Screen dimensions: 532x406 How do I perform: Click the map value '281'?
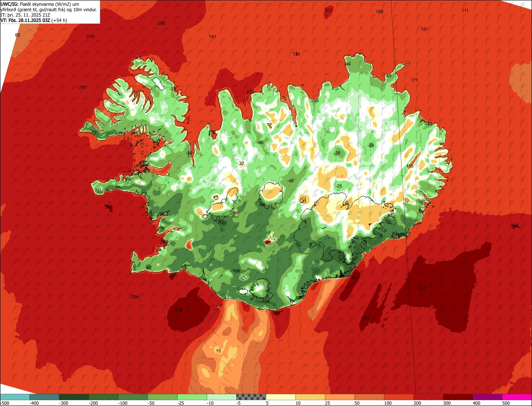click(x=83, y=87)
